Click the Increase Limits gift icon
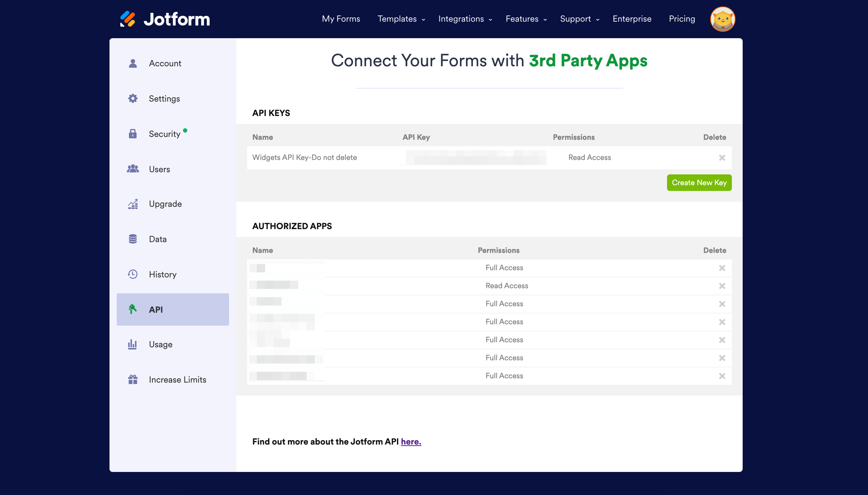 133,379
